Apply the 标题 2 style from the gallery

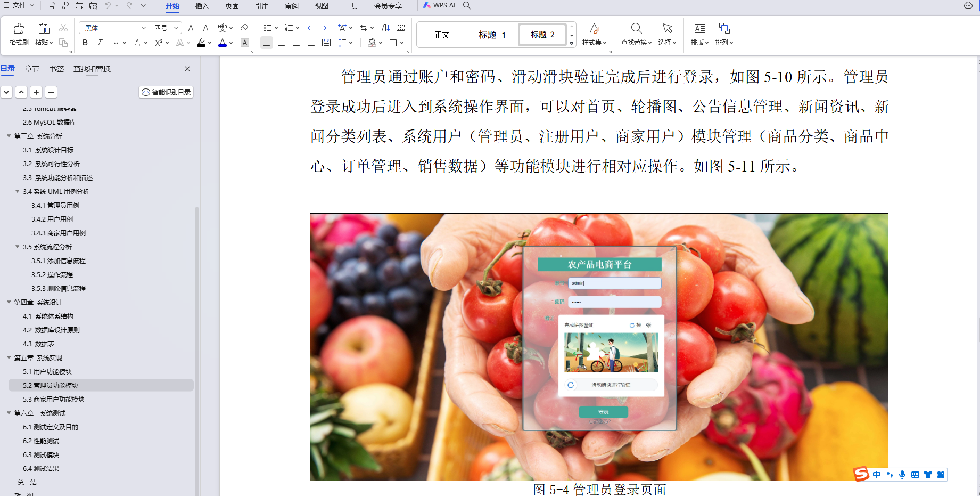542,34
